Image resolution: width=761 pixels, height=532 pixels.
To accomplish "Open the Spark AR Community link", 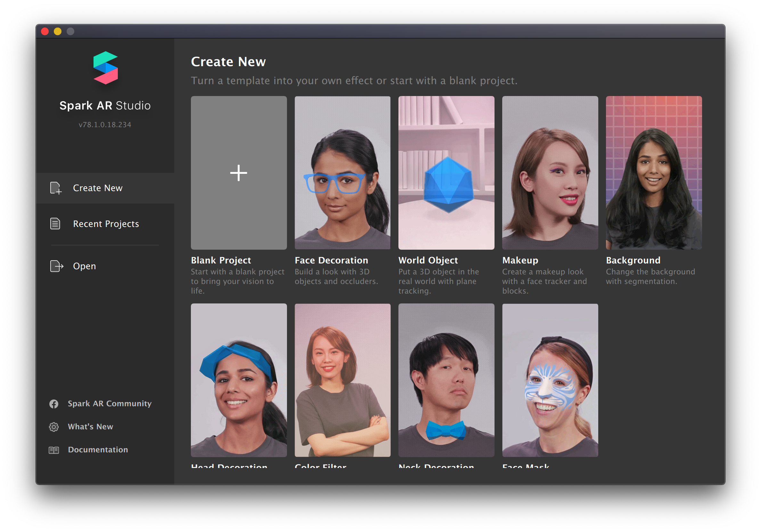I will click(x=109, y=403).
